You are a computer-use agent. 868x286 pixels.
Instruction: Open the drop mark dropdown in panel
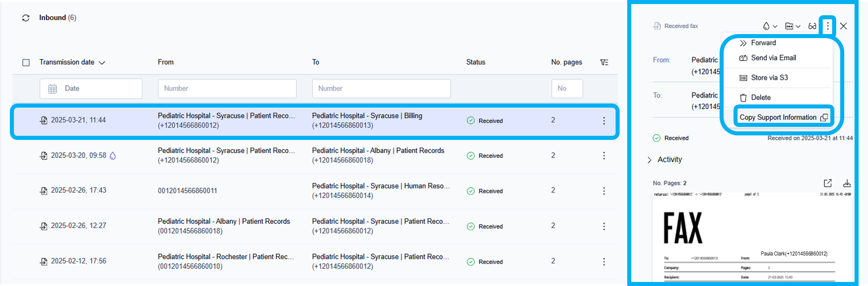pos(770,26)
